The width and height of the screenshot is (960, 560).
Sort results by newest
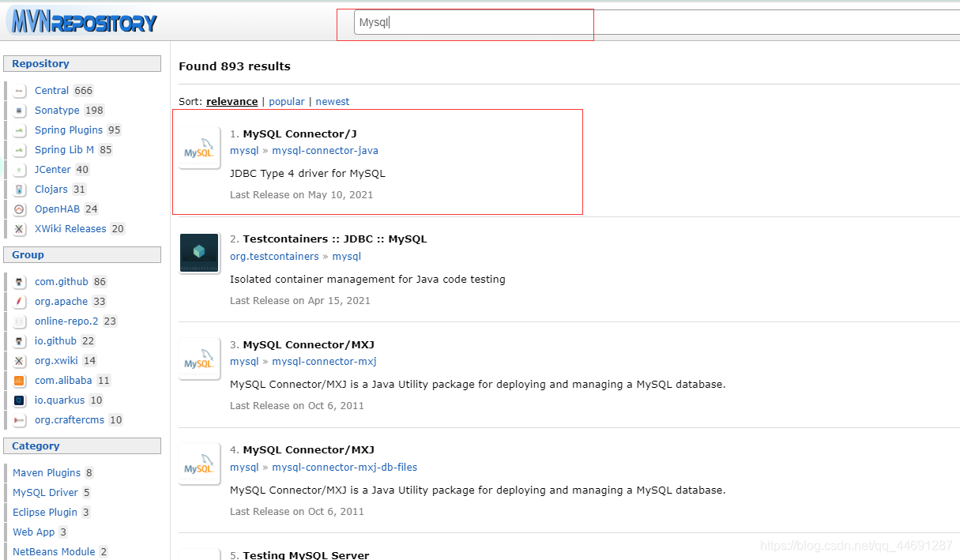333,102
